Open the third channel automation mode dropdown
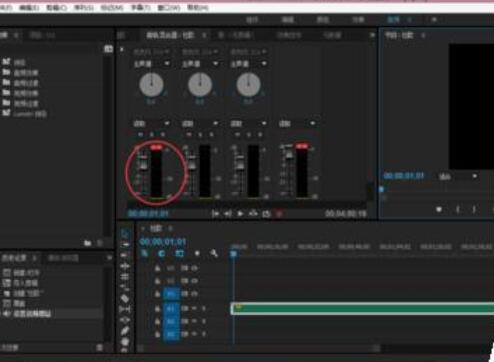 (249, 124)
